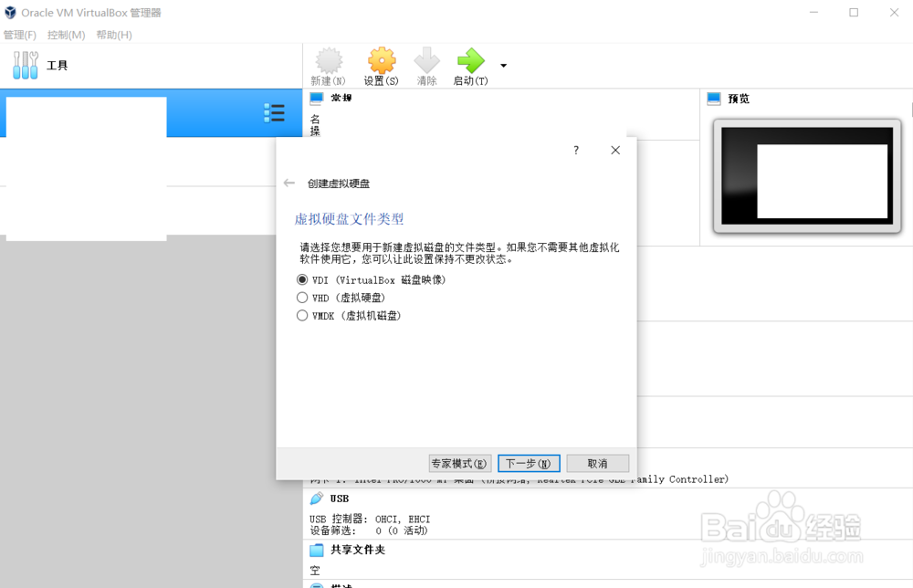Image resolution: width=913 pixels, height=588 pixels.
Task: Click the New (新建) toolbar icon
Action: [329, 60]
